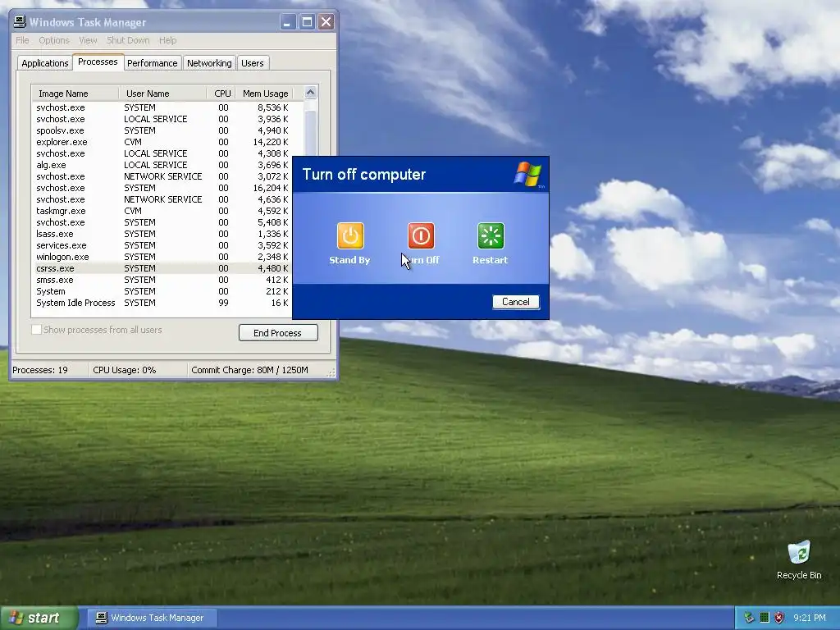Click Task Manager title bar icon
Viewport: 840px width, 630px height.
point(20,22)
